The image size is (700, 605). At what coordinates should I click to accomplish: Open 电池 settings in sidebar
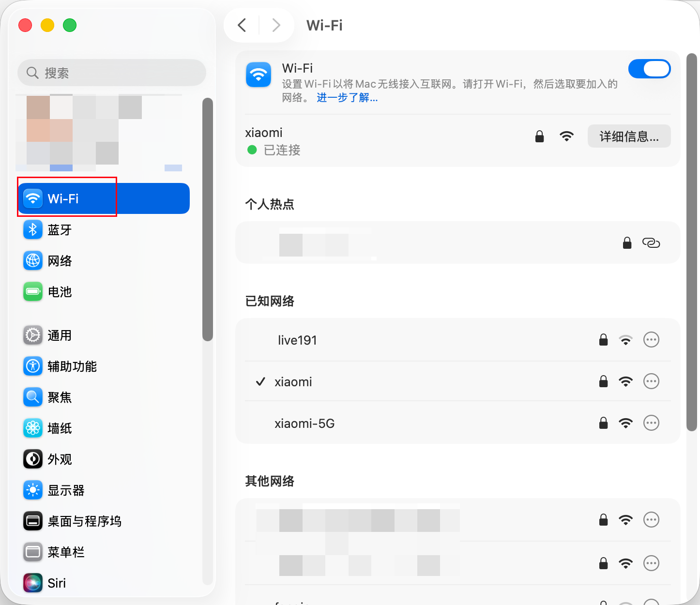pyautogui.click(x=104, y=291)
